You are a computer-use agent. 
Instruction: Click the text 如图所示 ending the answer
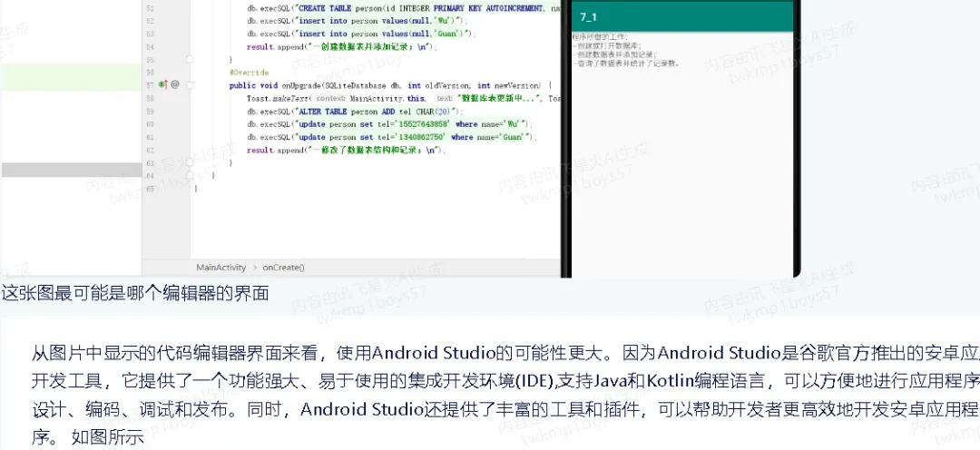tap(107, 437)
